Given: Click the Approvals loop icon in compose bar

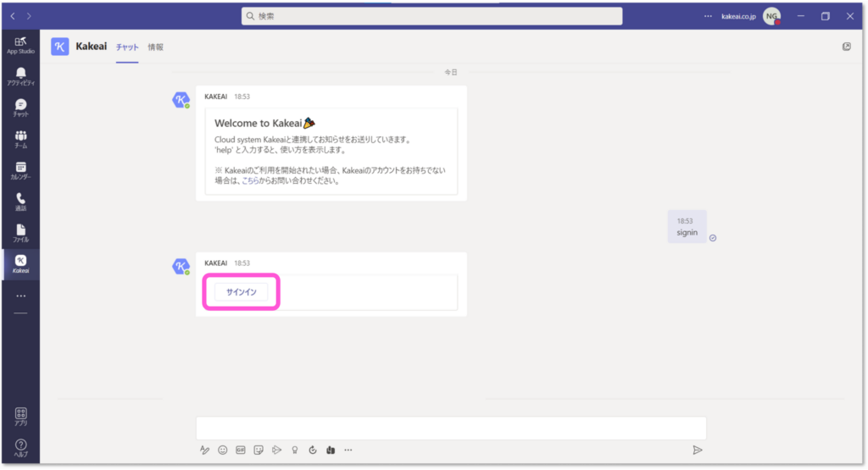Looking at the screenshot, I should pos(313,450).
